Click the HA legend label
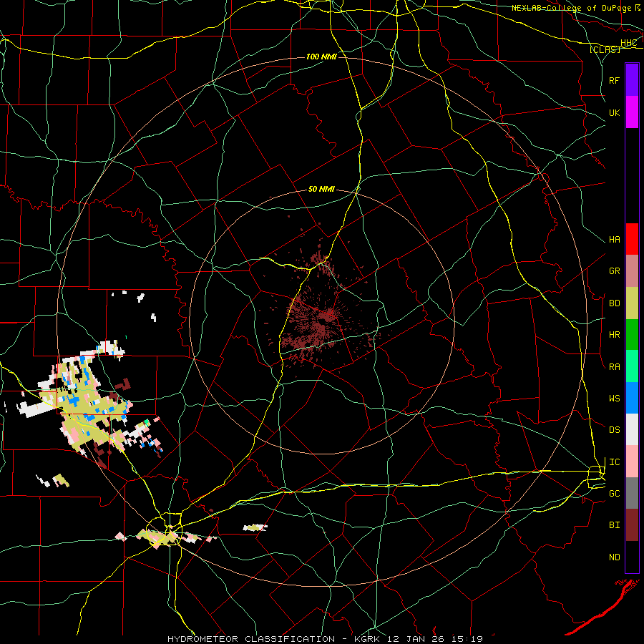The width and height of the screenshot is (644, 644). click(615, 240)
